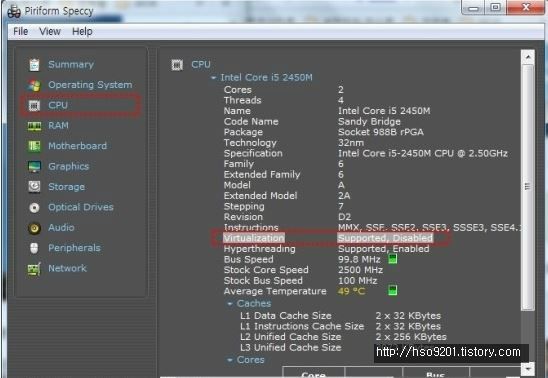Open the Help menu
The image size is (548, 378).
tap(82, 31)
